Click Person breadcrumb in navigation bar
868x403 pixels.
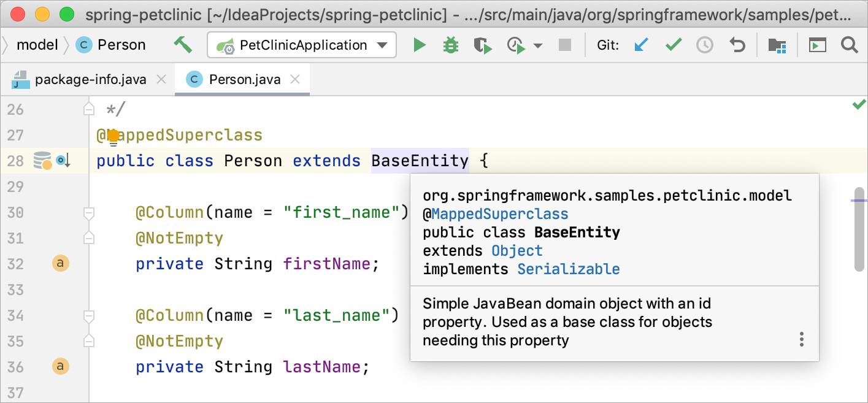coord(111,45)
